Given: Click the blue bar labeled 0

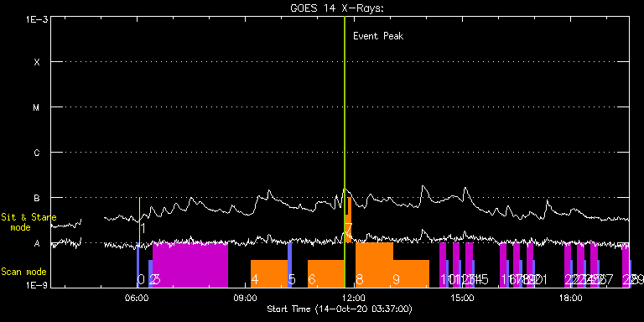Looking at the screenshot, I should 138,265.
